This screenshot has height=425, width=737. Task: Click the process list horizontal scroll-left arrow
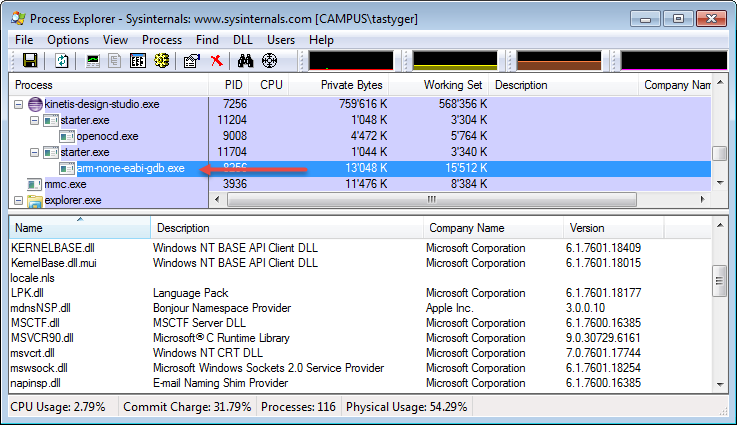tap(217, 199)
